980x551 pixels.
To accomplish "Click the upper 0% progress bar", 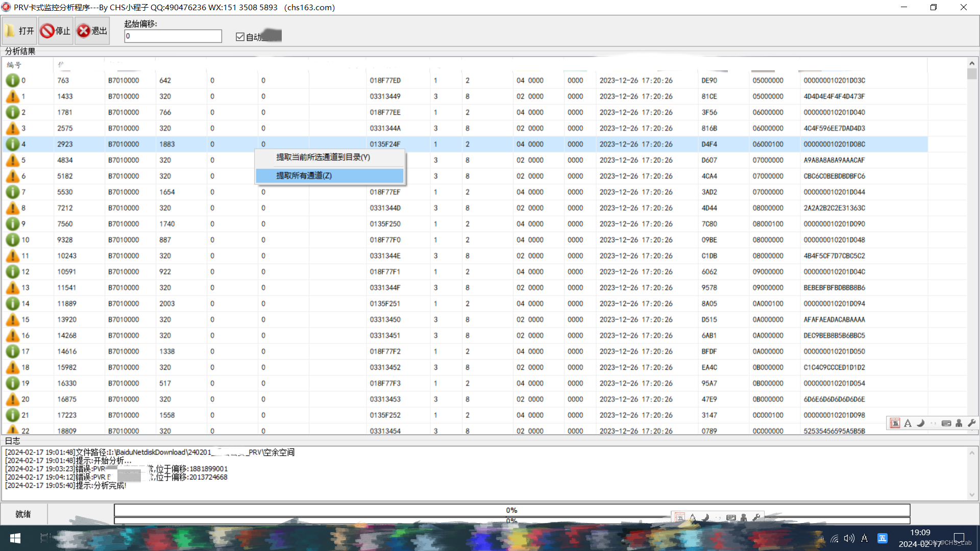I will tap(511, 510).
